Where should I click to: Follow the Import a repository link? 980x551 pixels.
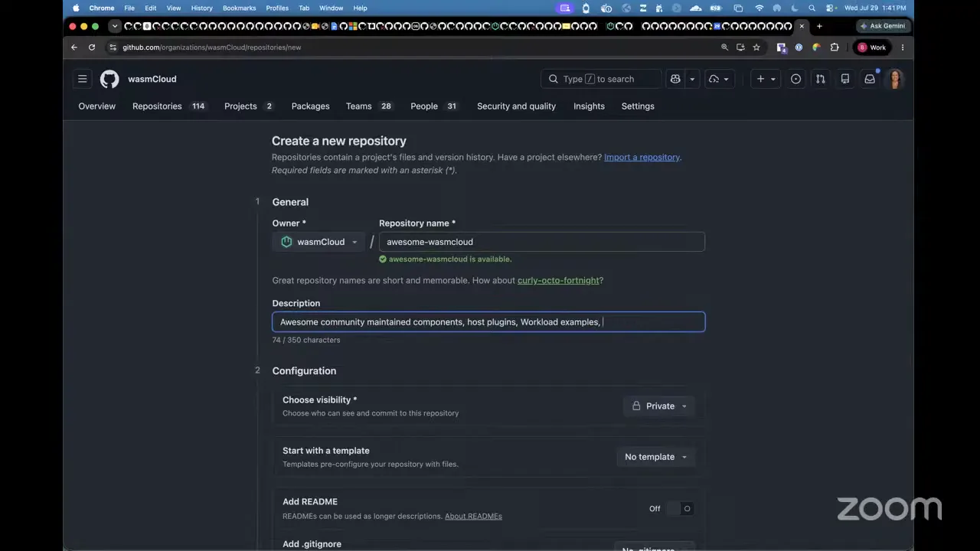[x=642, y=158]
